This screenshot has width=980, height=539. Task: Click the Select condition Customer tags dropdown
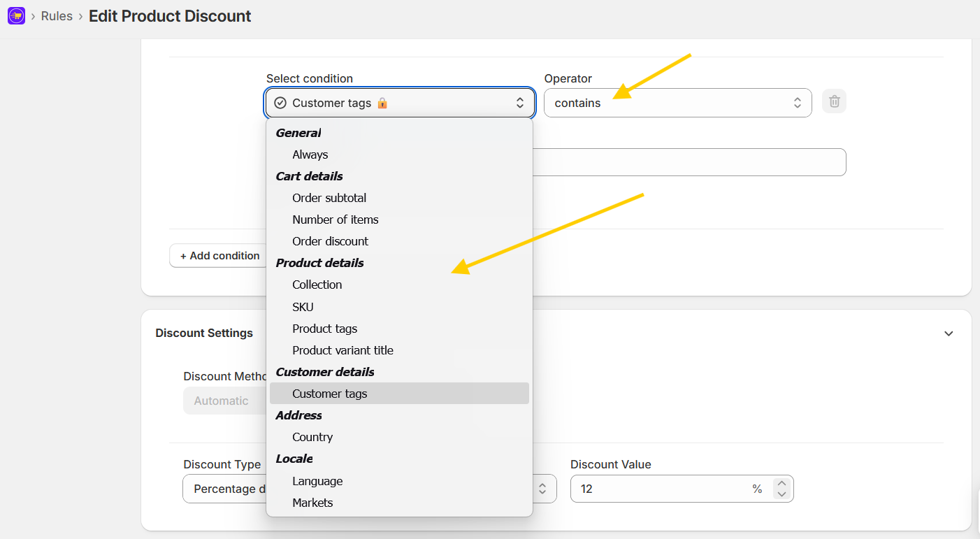point(399,103)
